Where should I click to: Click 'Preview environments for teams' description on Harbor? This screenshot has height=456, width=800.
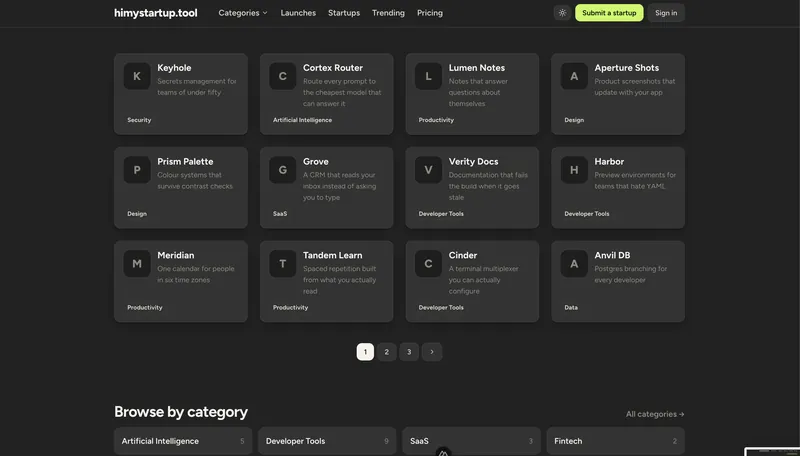pyautogui.click(x=635, y=181)
